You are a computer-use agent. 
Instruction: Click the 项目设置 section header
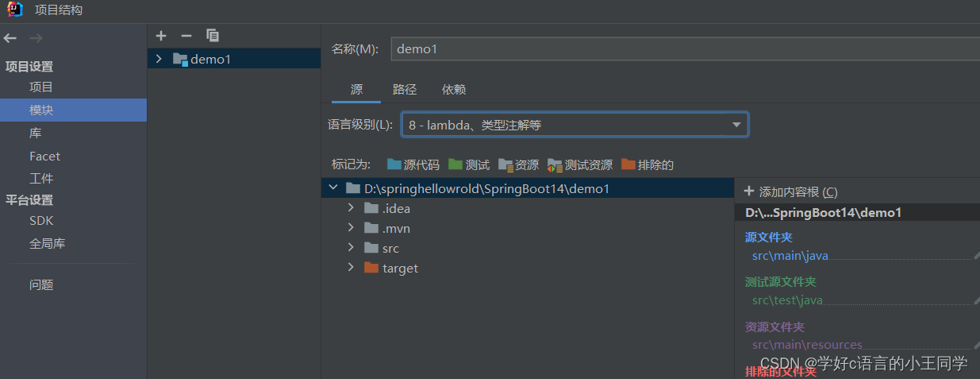pyautogui.click(x=29, y=67)
